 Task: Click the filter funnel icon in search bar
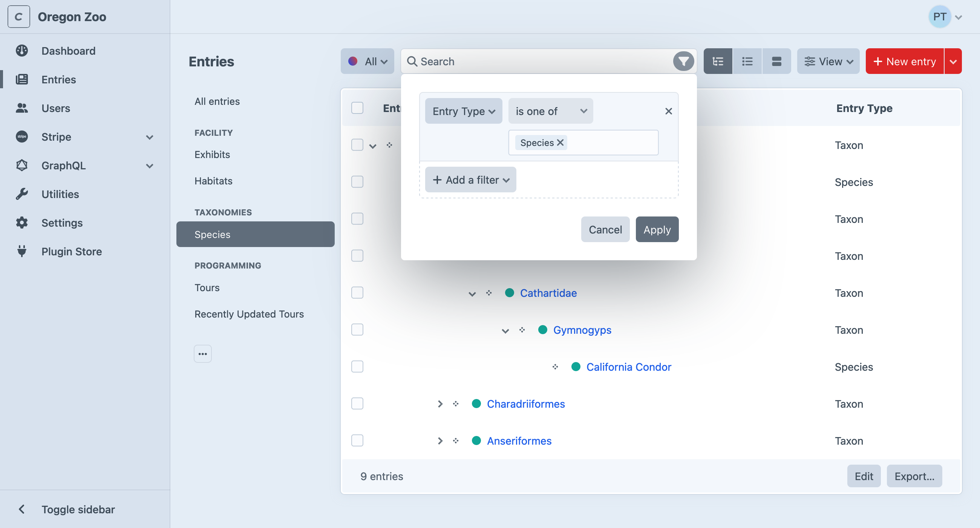coord(683,61)
